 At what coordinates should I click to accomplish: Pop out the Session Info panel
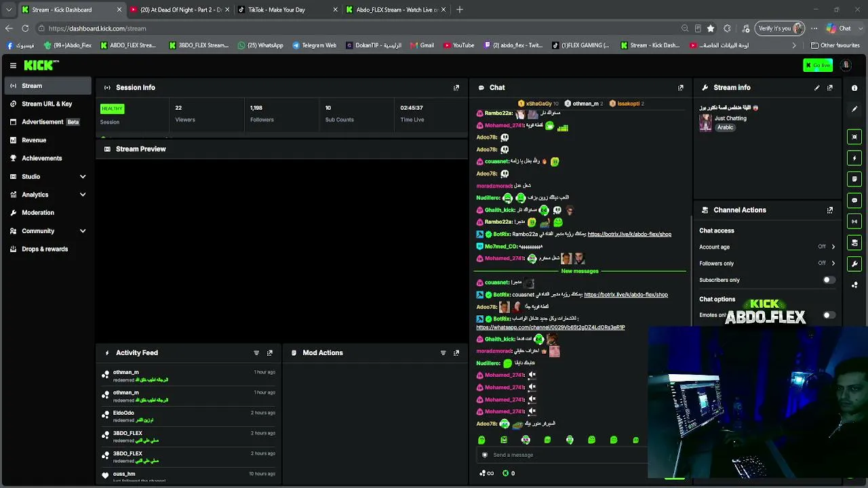tap(456, 87)
